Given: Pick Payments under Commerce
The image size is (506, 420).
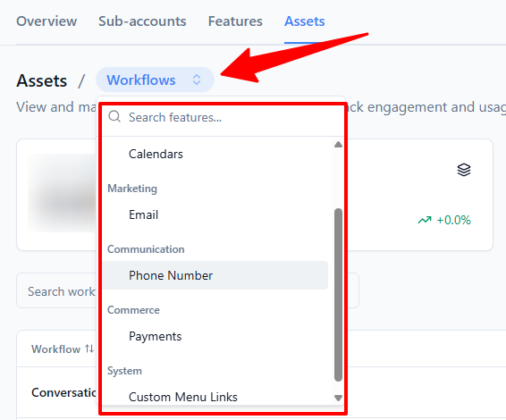Looking at the screenshot, I should coord(215,336).
